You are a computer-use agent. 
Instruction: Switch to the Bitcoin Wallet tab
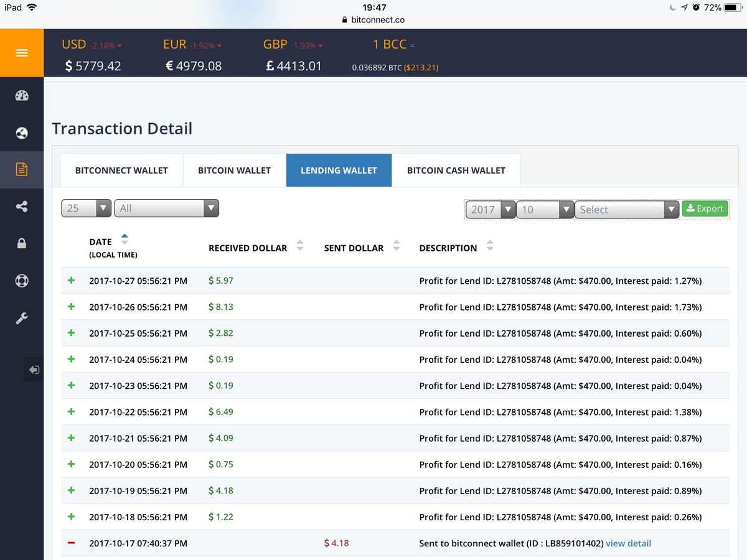pos(234,170)
